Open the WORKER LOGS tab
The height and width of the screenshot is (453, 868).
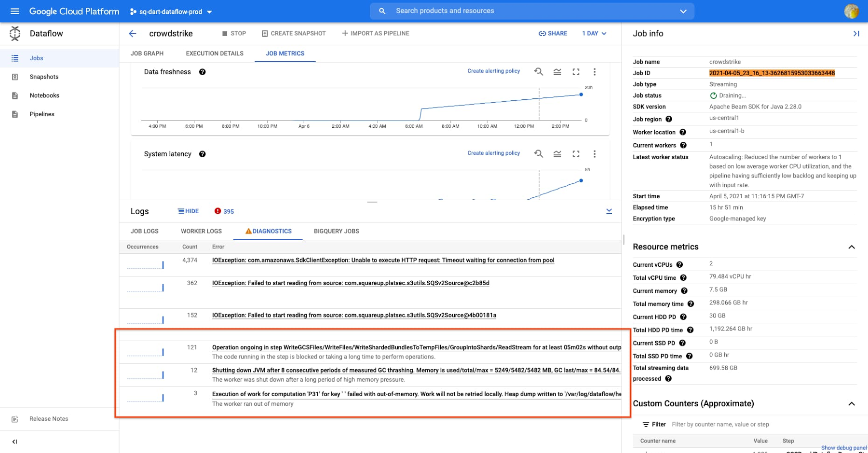point(202,231)
